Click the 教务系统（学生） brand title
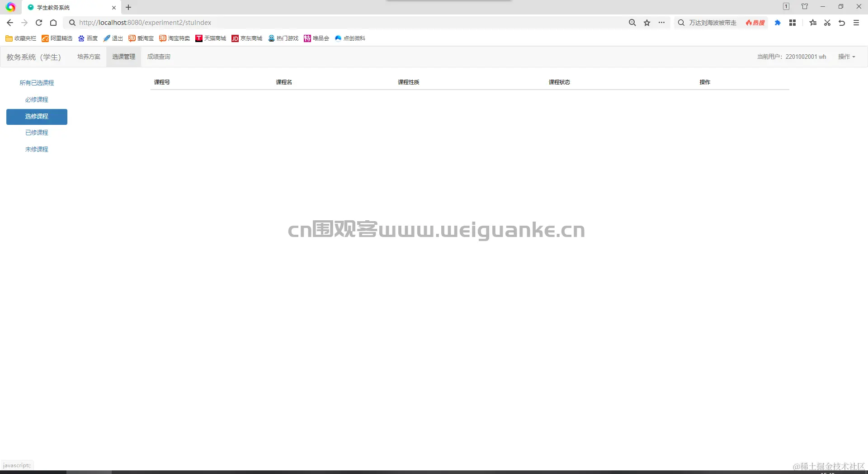This screenshot has width=868, height=474. click(x=33, y=57)
